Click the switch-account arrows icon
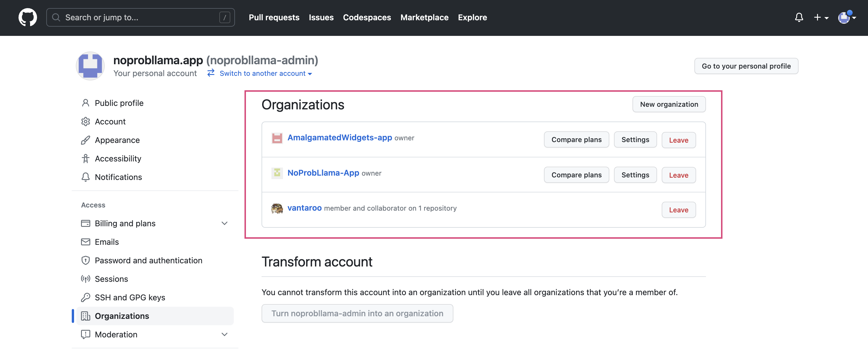The height and width of the screenshot is (353, 868). pyautogui.click(x=211, y=73)
